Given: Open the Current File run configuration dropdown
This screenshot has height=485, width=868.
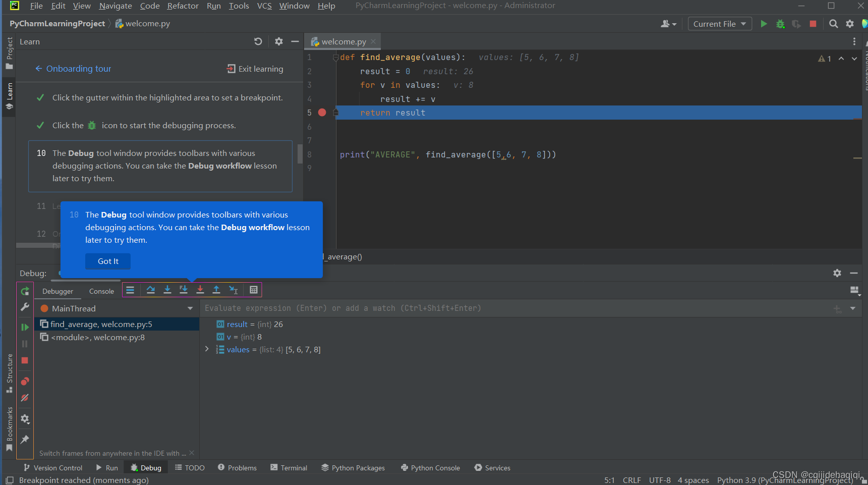Looking at the screenshot, I should [720, 24].
